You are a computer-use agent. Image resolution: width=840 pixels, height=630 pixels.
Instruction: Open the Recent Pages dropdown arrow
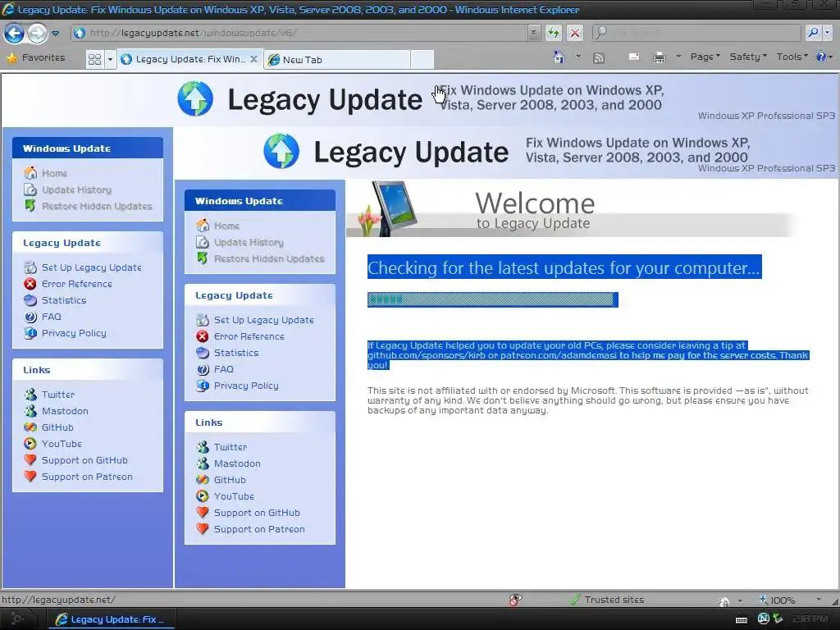[x=55, y=33]
